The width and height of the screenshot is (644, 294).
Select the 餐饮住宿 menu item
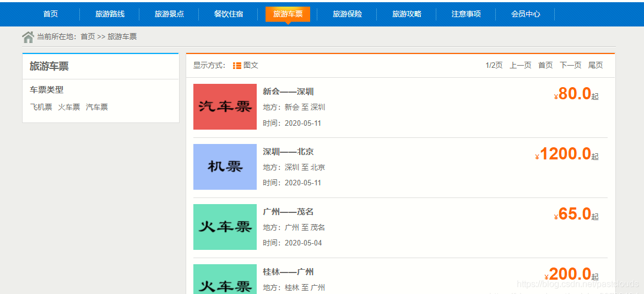229,14
